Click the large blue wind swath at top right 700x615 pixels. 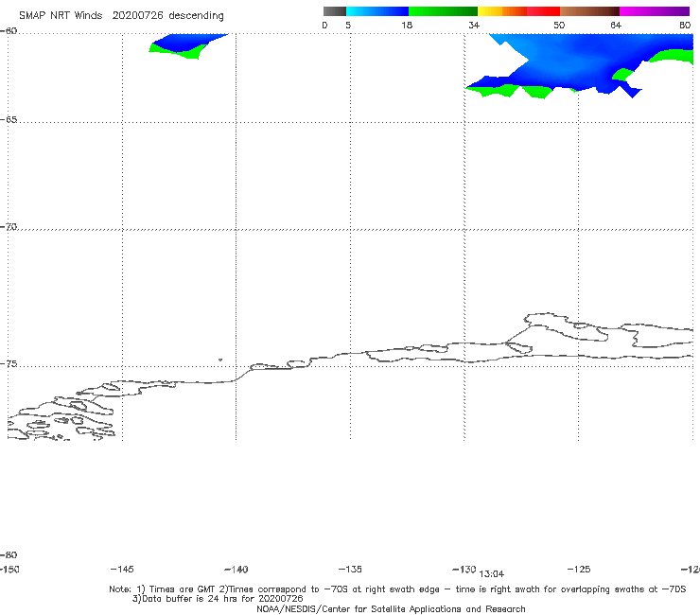pos(581,64)
